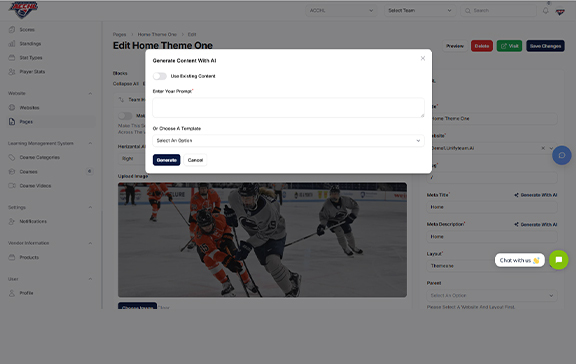Viewport: 576px width, 364px height.
Task: Click the header Search field
Action: 498,11
